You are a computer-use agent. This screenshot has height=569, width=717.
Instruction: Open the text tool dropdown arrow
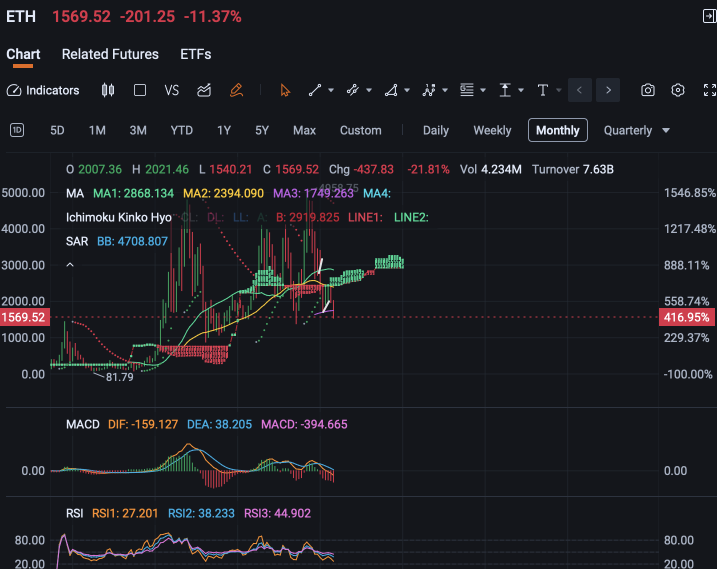559,90
